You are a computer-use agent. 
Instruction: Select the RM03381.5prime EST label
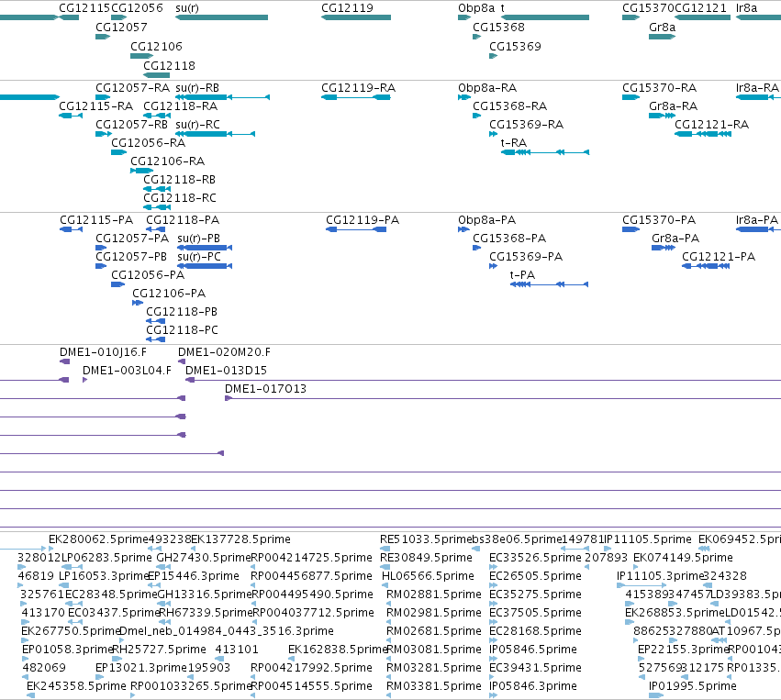[x=434, y=686]
